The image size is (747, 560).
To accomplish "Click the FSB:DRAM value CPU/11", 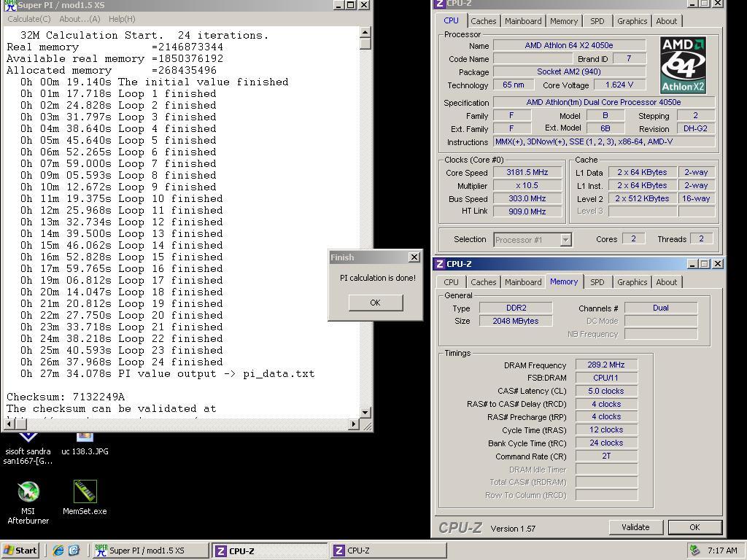I will pos(606,378).
